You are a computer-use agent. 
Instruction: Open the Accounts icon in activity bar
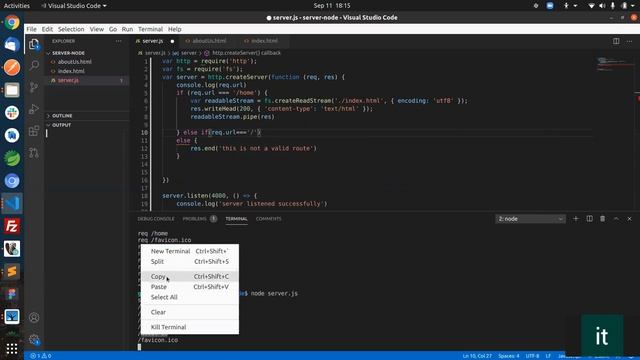[34, 317]
